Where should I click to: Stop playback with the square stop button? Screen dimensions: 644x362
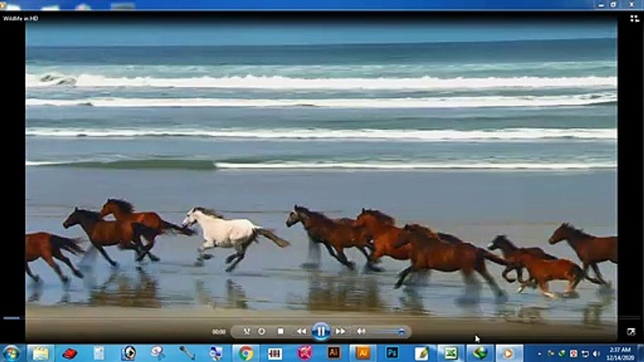tap(281, 331)
